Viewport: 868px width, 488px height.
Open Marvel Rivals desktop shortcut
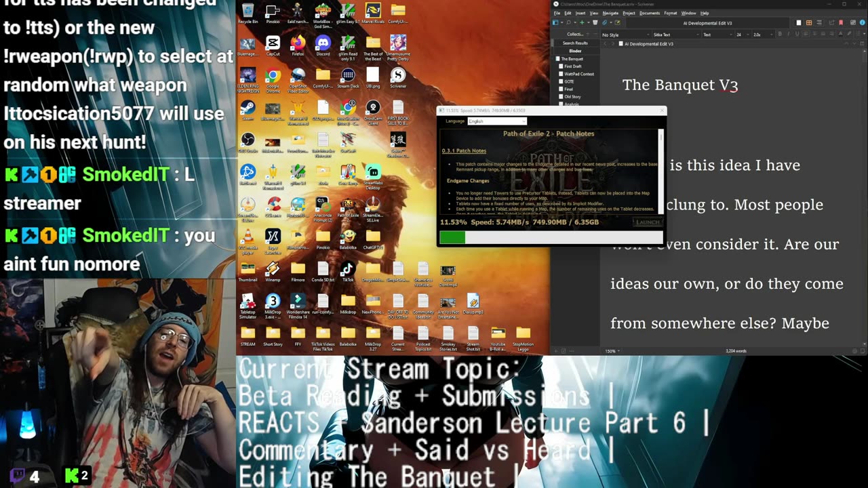(373, 13)
